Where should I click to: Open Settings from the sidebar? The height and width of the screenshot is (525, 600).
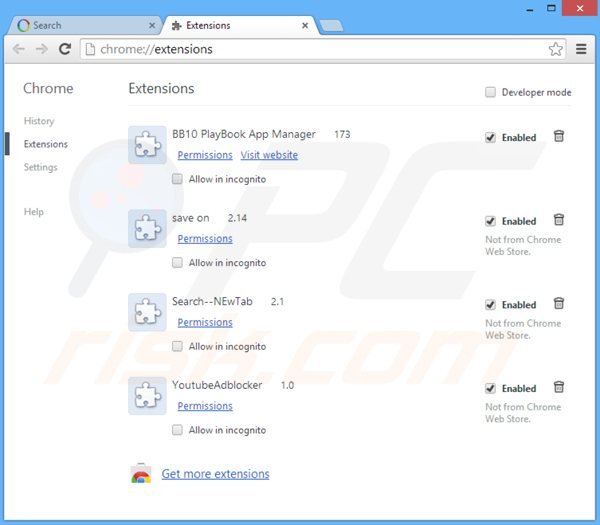tap(40, 167)
